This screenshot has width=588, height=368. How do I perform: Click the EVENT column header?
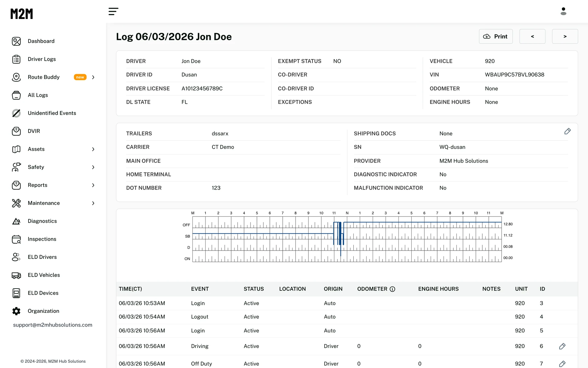click(x=200, y=289)
